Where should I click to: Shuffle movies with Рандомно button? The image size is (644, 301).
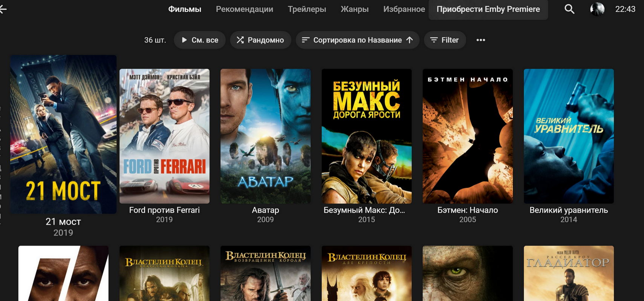click(x=260, y=40)
